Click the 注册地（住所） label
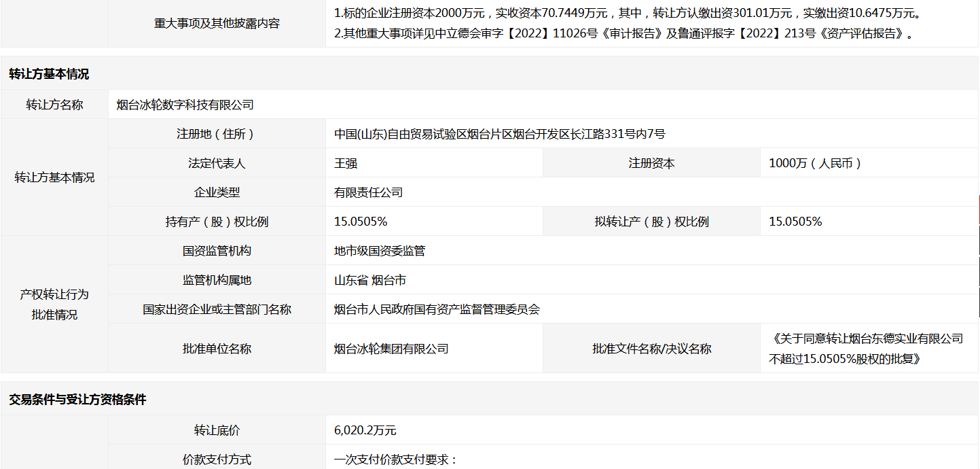 (217, 134)
